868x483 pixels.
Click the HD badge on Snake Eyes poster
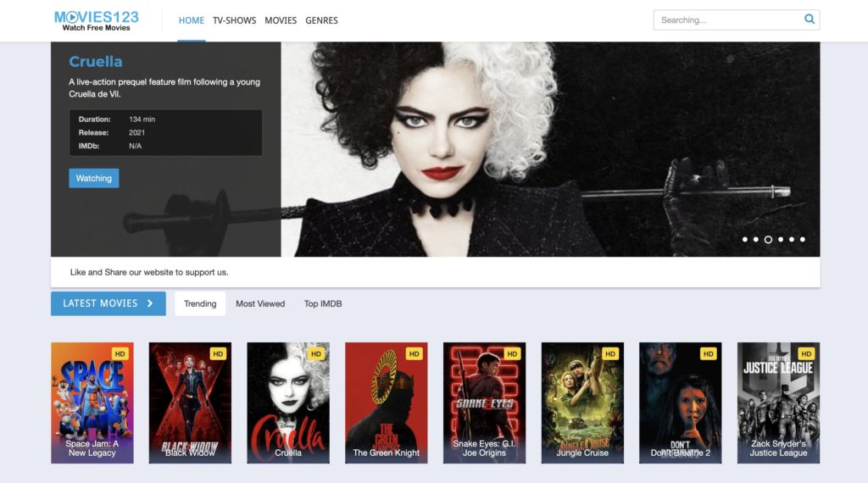512,353
